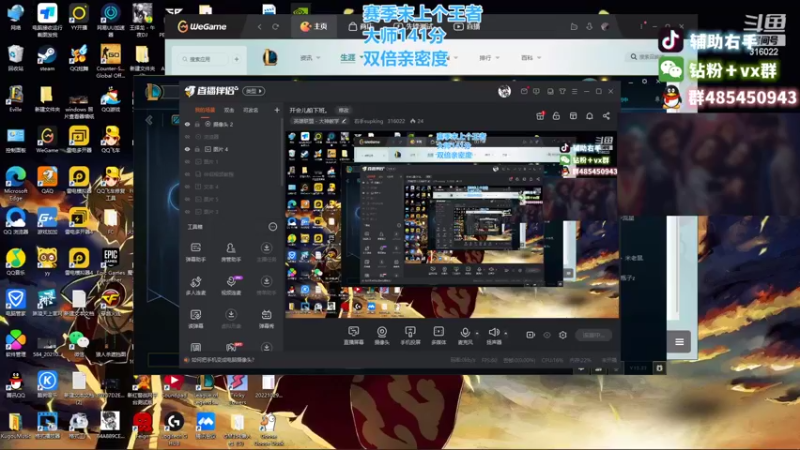
Task: Hide the 摄像头 2 layer
Action: click(x=187, y=124)
